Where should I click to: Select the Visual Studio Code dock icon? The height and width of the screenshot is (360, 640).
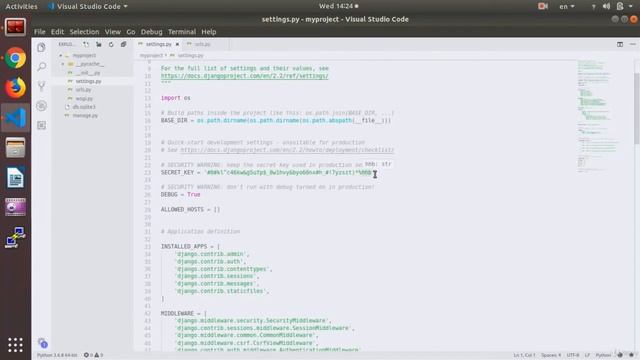point(16,118)
